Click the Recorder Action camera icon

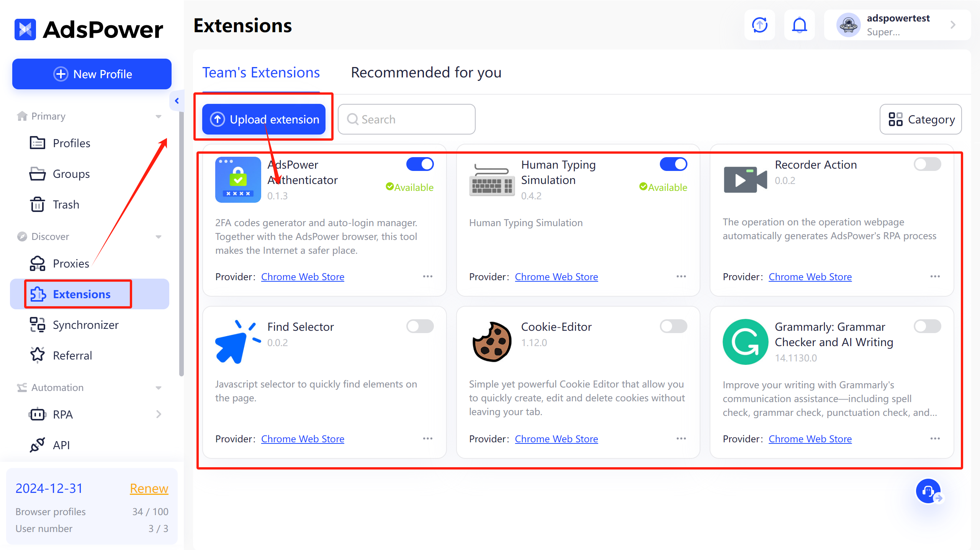coord(745,179)
